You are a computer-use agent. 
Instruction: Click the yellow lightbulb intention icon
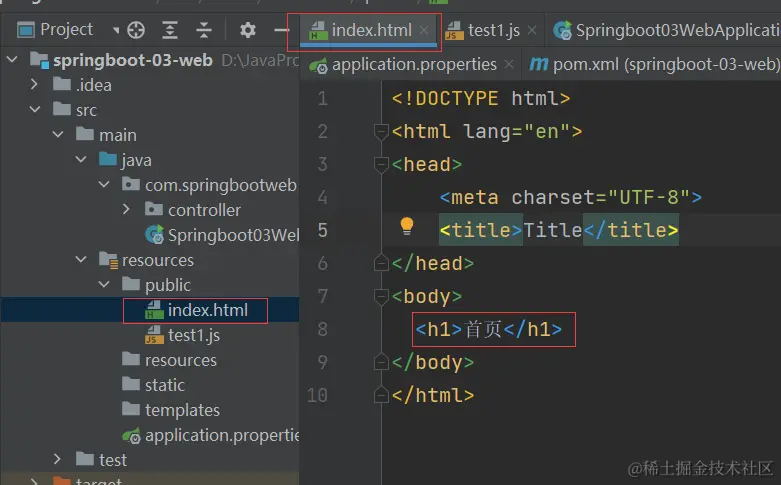(x=406, y=226)
